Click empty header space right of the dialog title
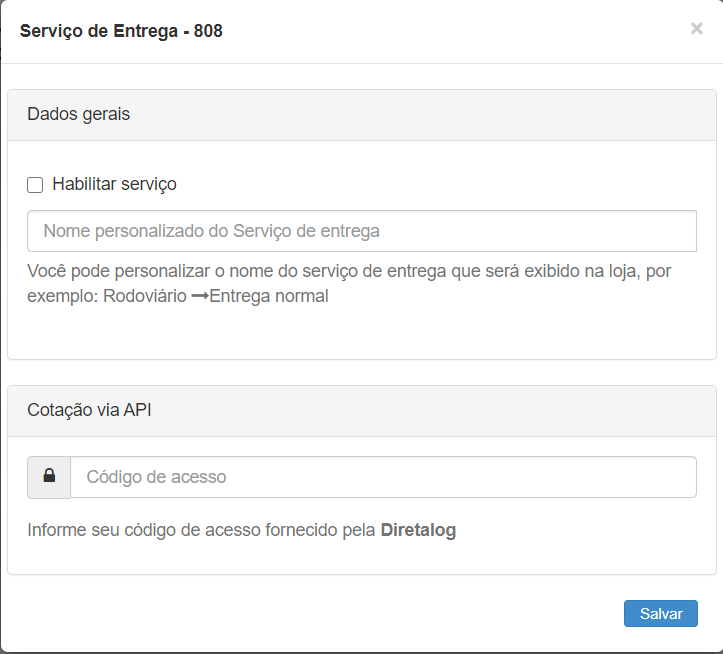The height and width of the screenshot is (654, 723). (x=450, y=31)
